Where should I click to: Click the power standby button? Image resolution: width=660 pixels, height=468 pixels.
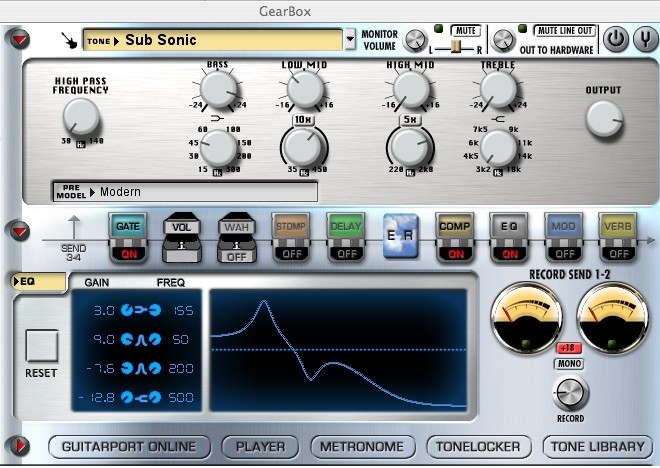(616, 39)
